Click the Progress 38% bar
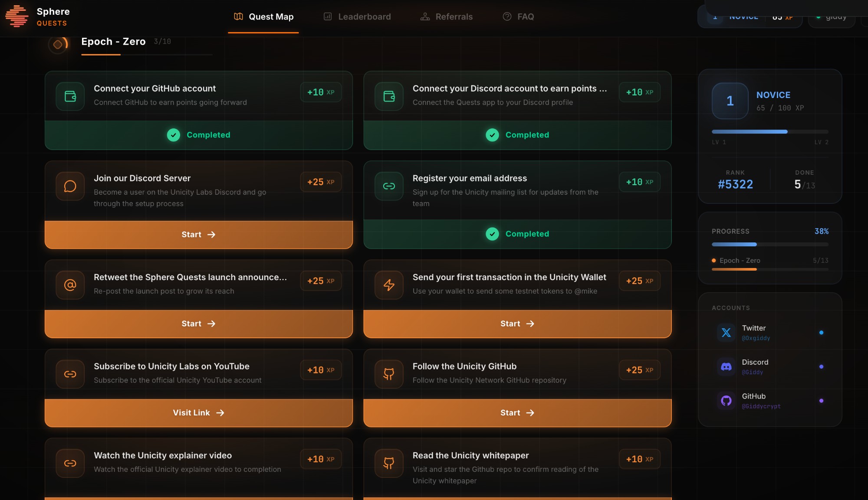868x500 pixels. tap(769, 245)
